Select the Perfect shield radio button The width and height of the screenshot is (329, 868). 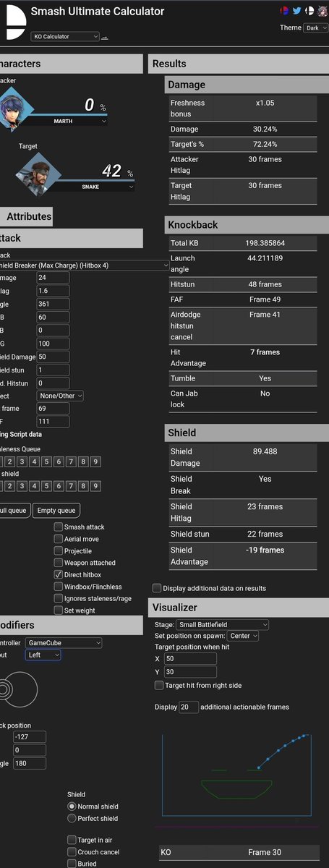point(72,818)
